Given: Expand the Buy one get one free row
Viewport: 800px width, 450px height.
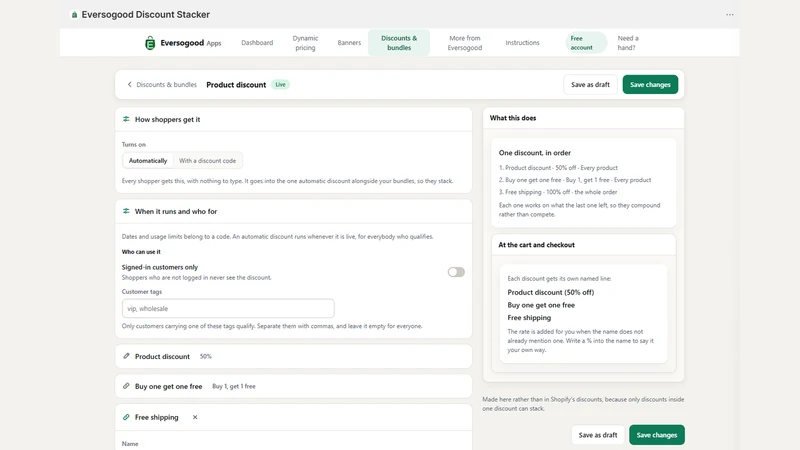Looking at the screenshot, I should click(293, 386).
